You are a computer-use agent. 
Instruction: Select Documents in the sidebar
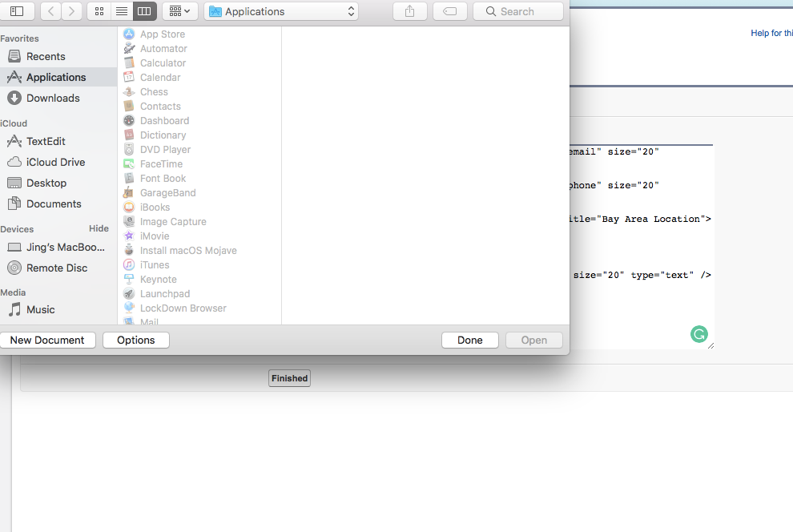click(x=54, y=204)
